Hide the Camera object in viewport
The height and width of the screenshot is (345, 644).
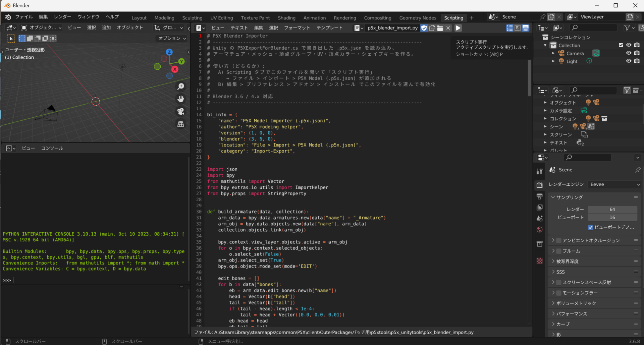[x=629, y=53]
